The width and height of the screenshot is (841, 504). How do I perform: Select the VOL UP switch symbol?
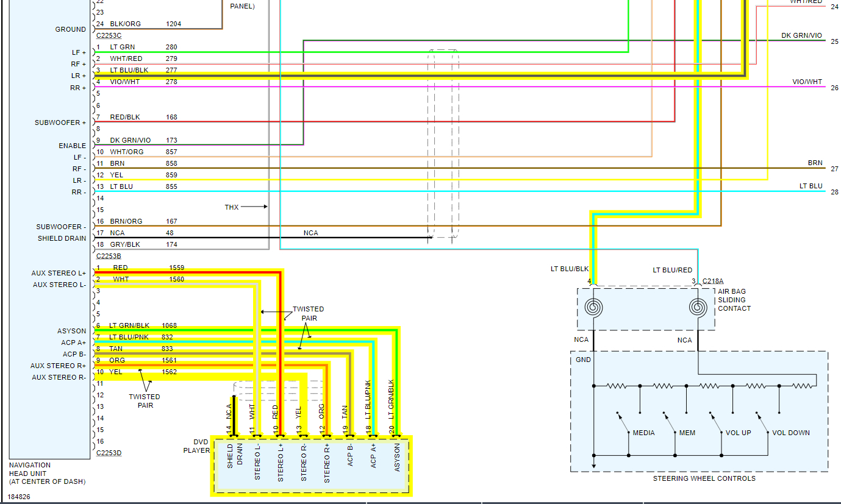click(x=715, y=423)
